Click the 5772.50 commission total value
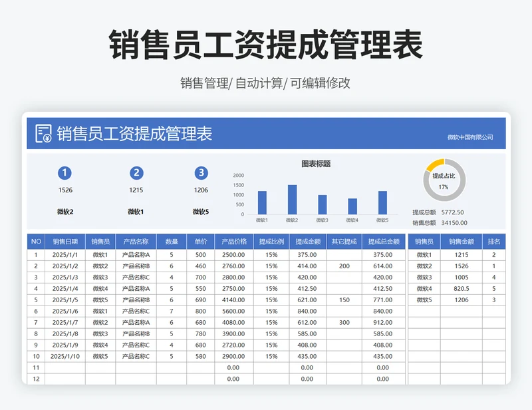Viewport: 532px width, 410px height. click(x=453, y=212)
